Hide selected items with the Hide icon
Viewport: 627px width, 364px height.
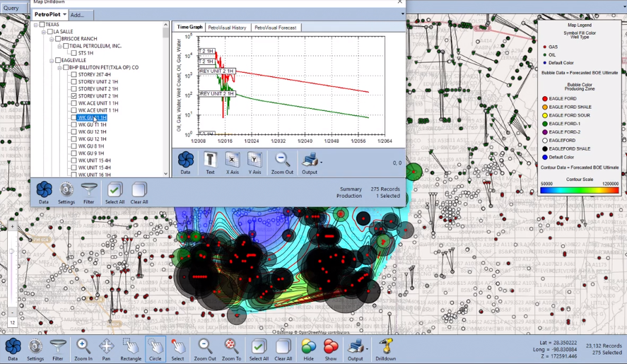[x=308, y=347]
